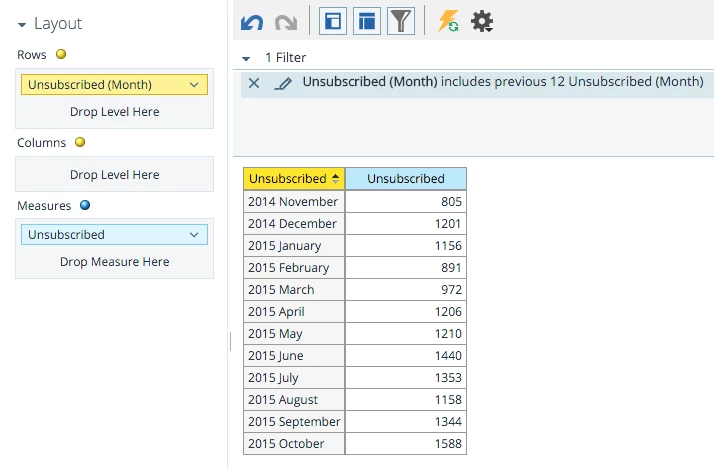The width and height of the screenshot is (714, 469).
Task: Collapse the Layout panel triangle
Action: [x=22, y=25]
